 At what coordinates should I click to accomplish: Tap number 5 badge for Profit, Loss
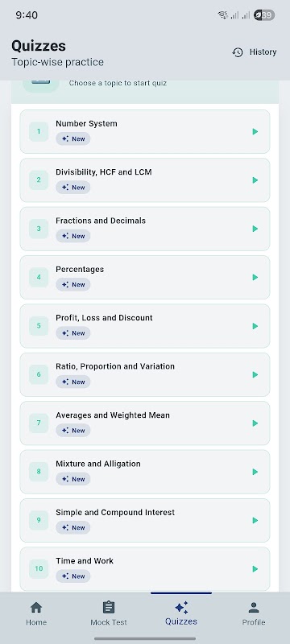(x=39, y=326)
